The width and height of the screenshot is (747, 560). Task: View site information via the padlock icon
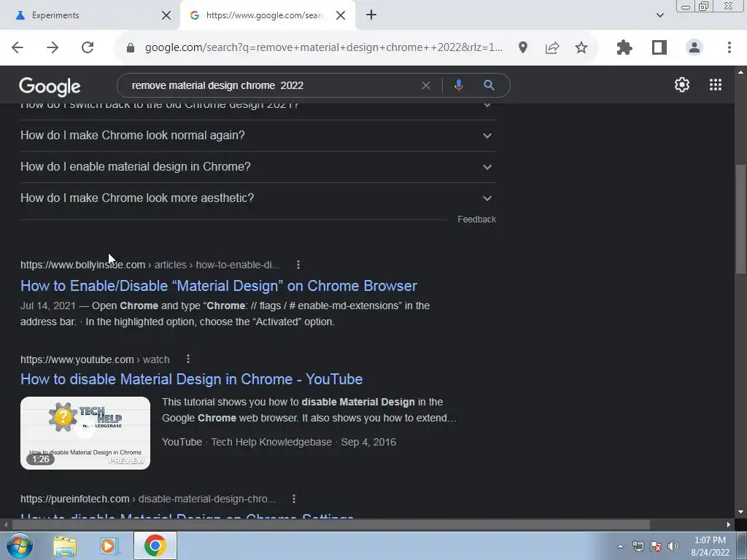130,47
